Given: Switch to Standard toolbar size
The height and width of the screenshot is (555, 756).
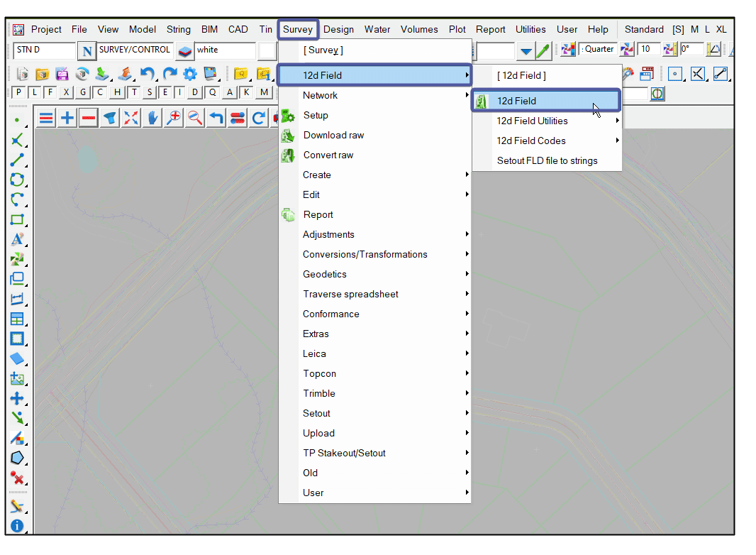Looking at the screenshot, I should (x=644, y=29).
